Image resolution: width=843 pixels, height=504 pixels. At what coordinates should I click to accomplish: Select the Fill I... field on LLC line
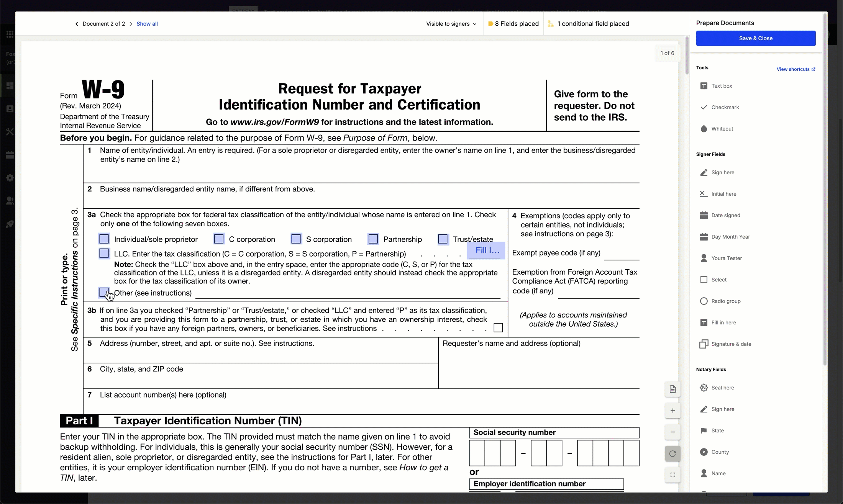[486, 250]
